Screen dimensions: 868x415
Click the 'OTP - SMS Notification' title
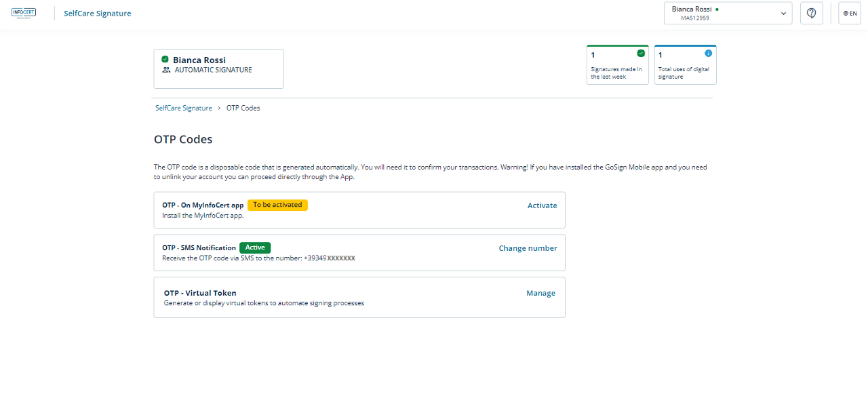point(199,248)
